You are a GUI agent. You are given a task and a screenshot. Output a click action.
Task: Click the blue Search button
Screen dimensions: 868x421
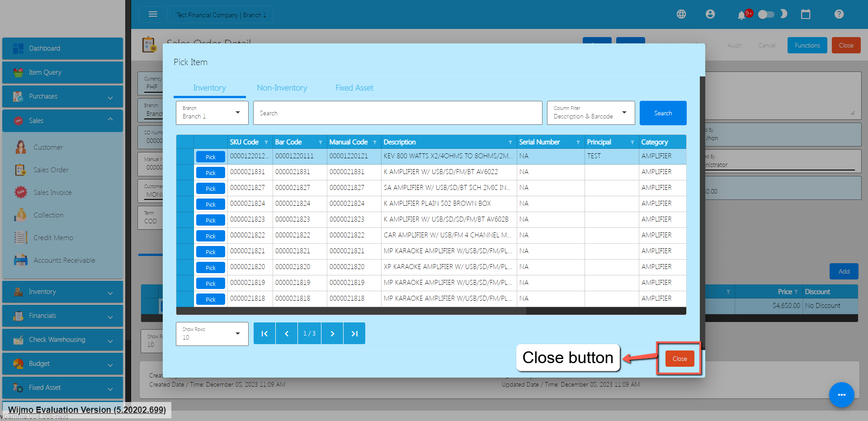point(663,113)
